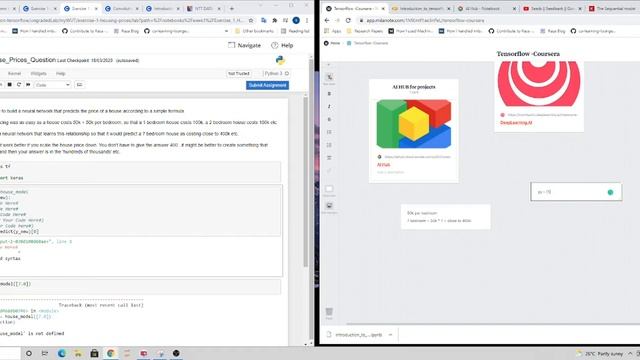640x360 pixels.
Task: Open Task View on the taskbar
Action: 45,353
